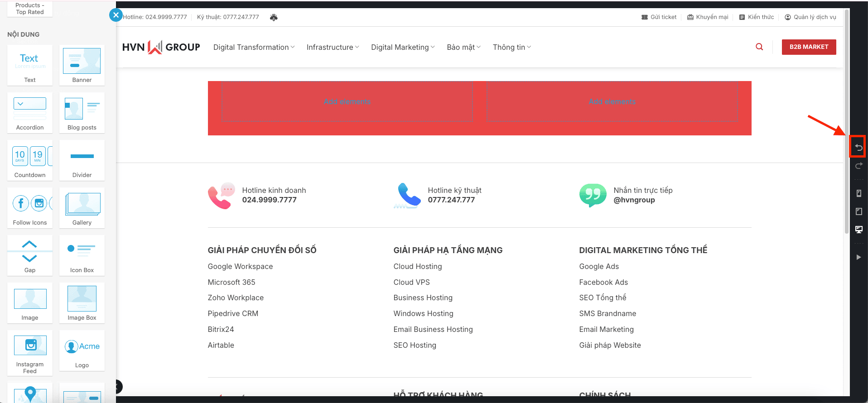Select the Icon Box element
This screenshot has height=403, width=868.
pyautogui.click(x=82, y=255)
